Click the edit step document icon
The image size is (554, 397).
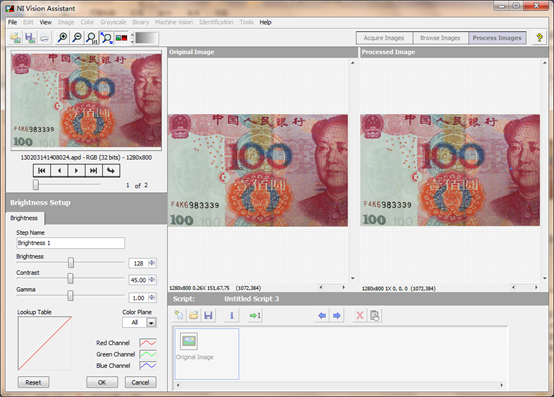click(x=375, y=315)
